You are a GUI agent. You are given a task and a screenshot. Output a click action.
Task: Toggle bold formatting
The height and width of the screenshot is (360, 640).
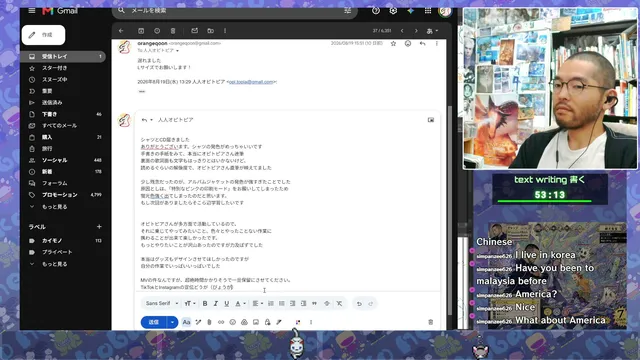click(205, 303)
